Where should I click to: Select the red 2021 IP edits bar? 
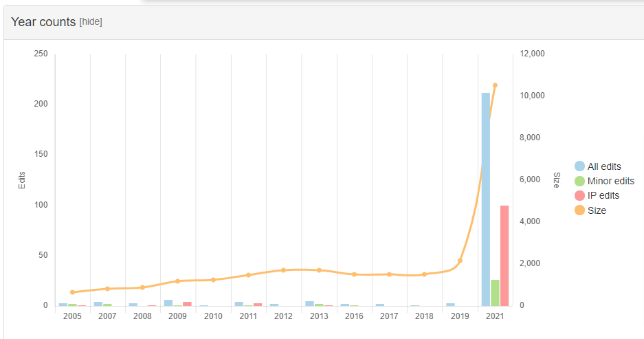point(504,256)
